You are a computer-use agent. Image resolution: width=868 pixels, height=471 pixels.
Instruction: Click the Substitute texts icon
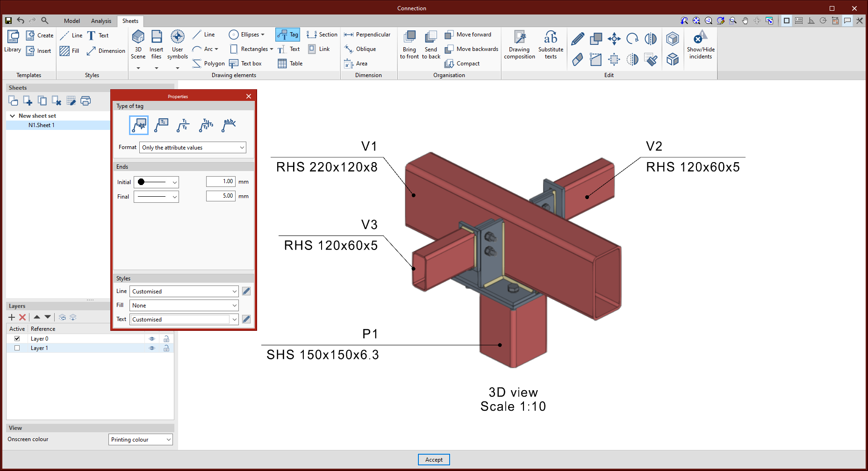pos(550,37)
